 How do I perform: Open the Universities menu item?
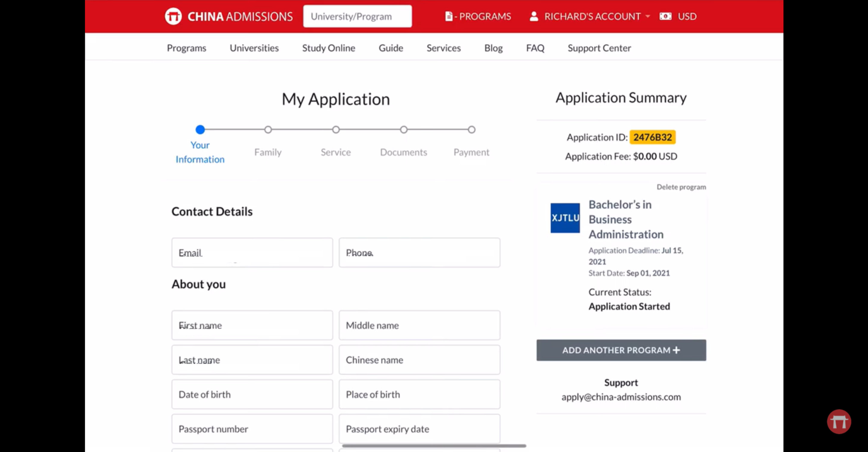[254, 48]
